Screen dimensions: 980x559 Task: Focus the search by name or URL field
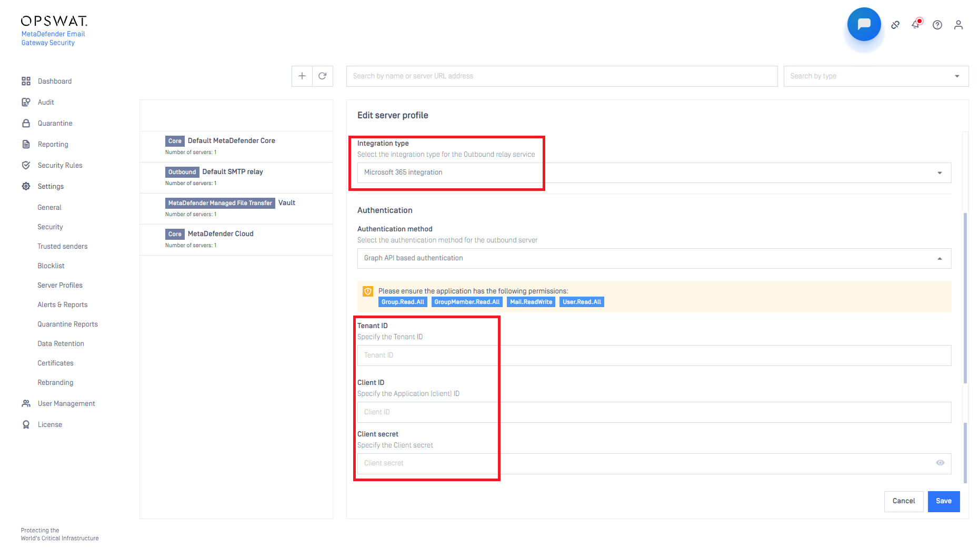(562, 76)
